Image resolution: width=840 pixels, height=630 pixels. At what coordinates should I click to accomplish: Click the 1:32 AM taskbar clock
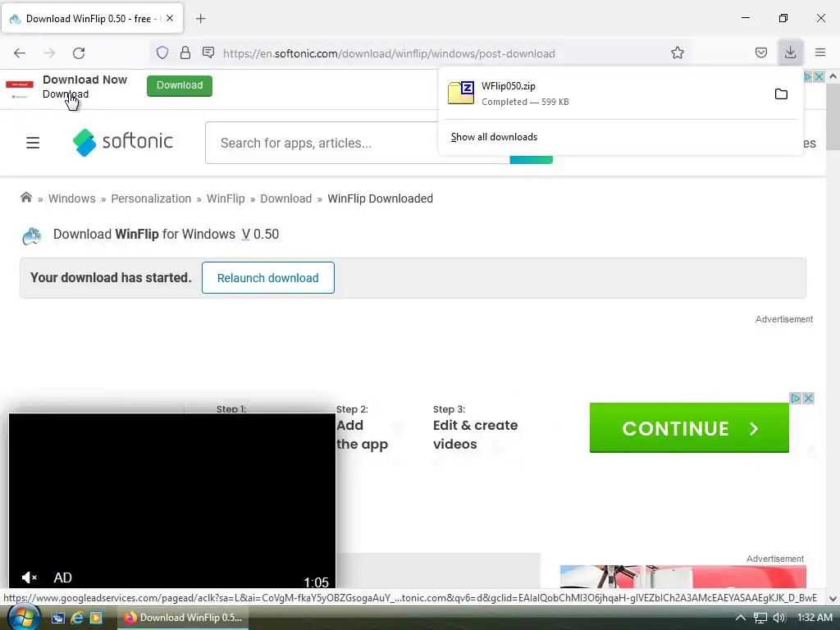click(815, 618)
